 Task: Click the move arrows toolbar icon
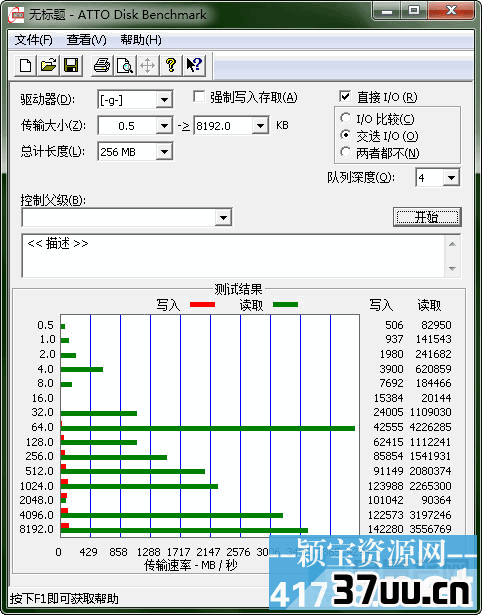[147, 65]
